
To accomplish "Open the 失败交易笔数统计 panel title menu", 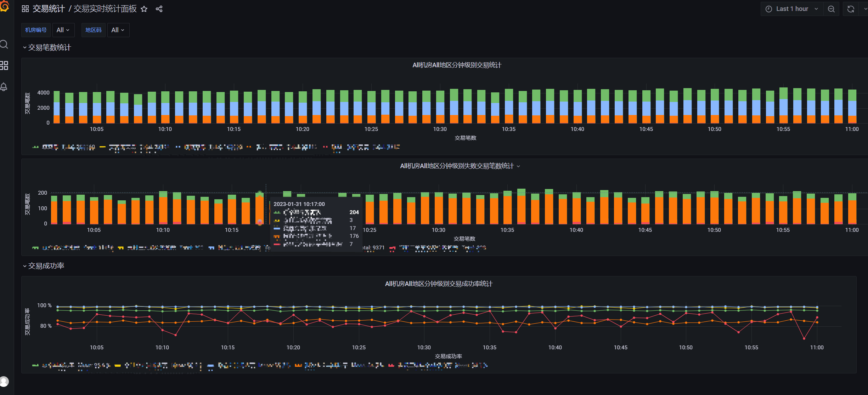I will click(x=460, y=166).
